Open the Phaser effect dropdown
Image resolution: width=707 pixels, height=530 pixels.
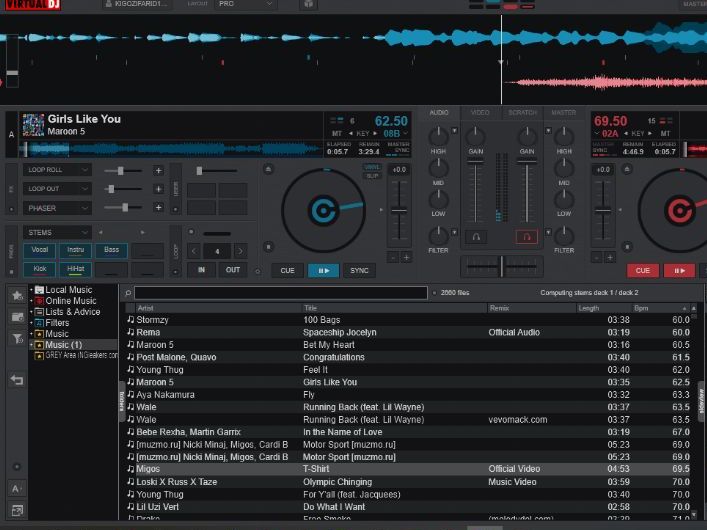(57, 208)
